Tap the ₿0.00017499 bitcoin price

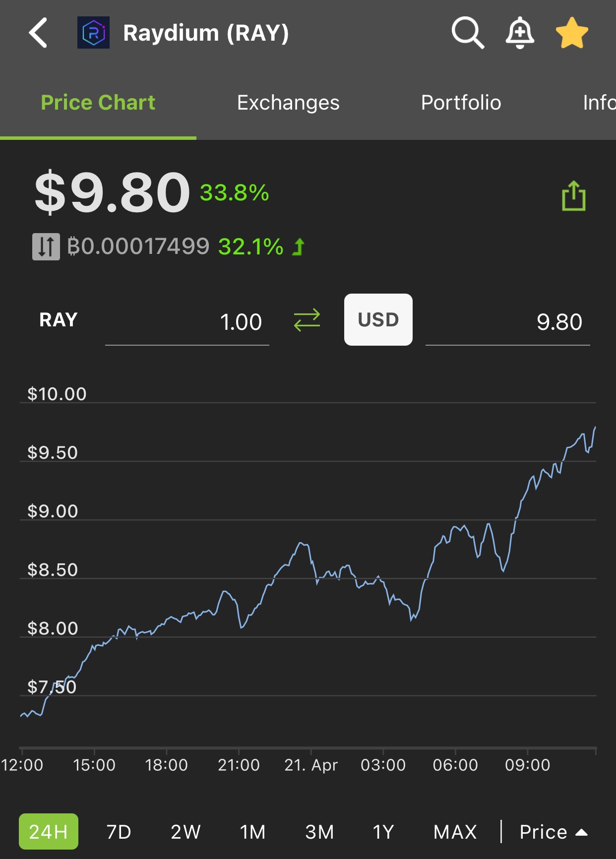(138, 246)
